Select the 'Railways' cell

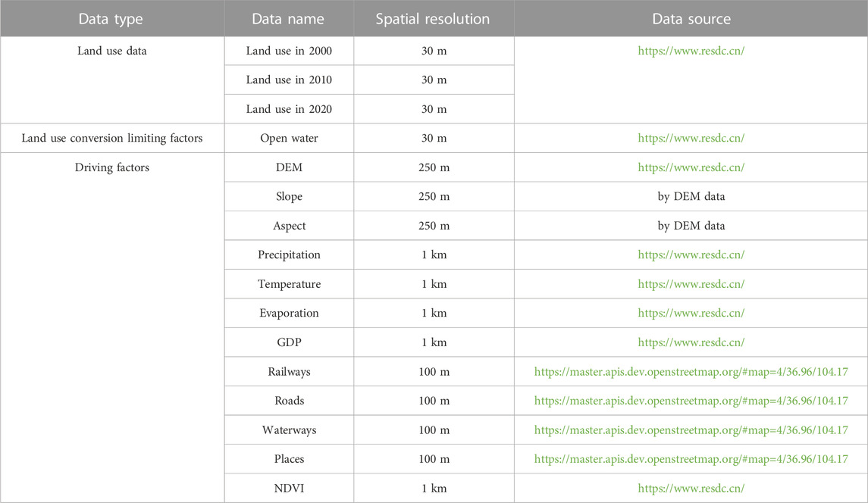289,372
